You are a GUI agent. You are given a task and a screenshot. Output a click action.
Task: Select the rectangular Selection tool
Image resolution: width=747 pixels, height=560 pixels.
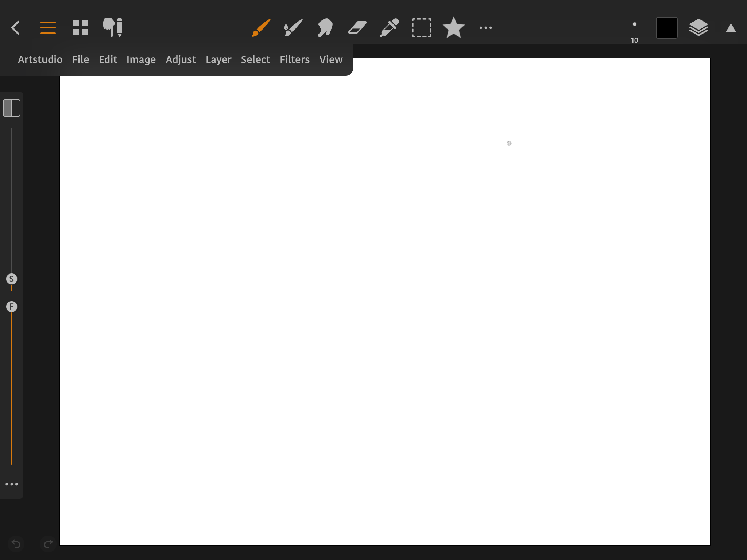(x=421, y=28)
